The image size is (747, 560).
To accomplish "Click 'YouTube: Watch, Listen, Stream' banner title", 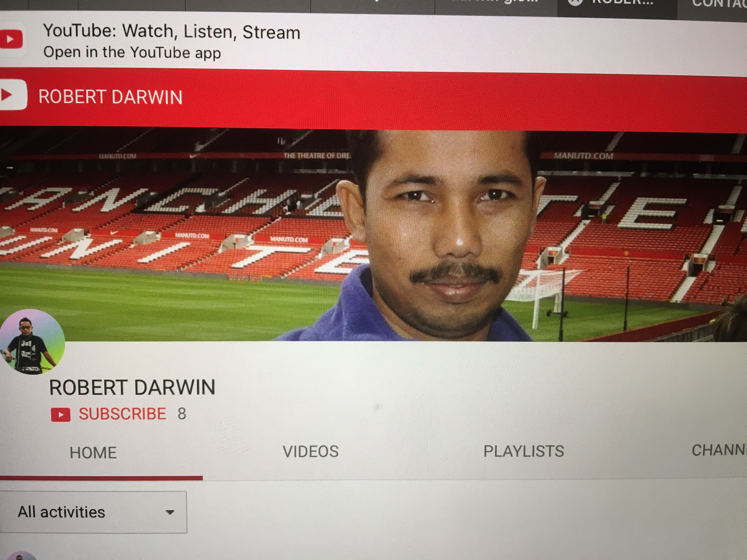I will (x=172, y=32).
